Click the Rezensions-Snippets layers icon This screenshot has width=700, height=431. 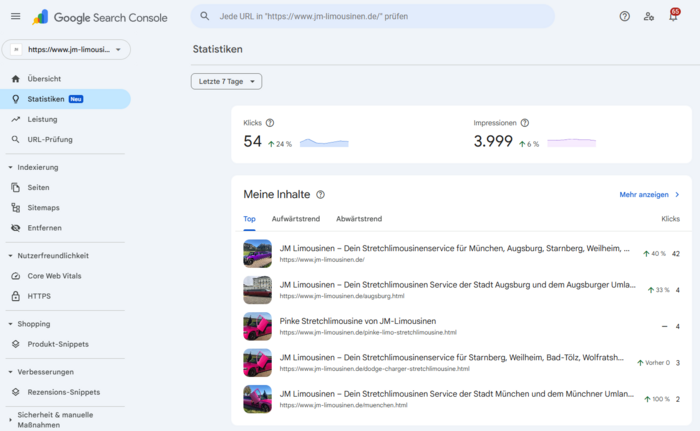[16, 392]
